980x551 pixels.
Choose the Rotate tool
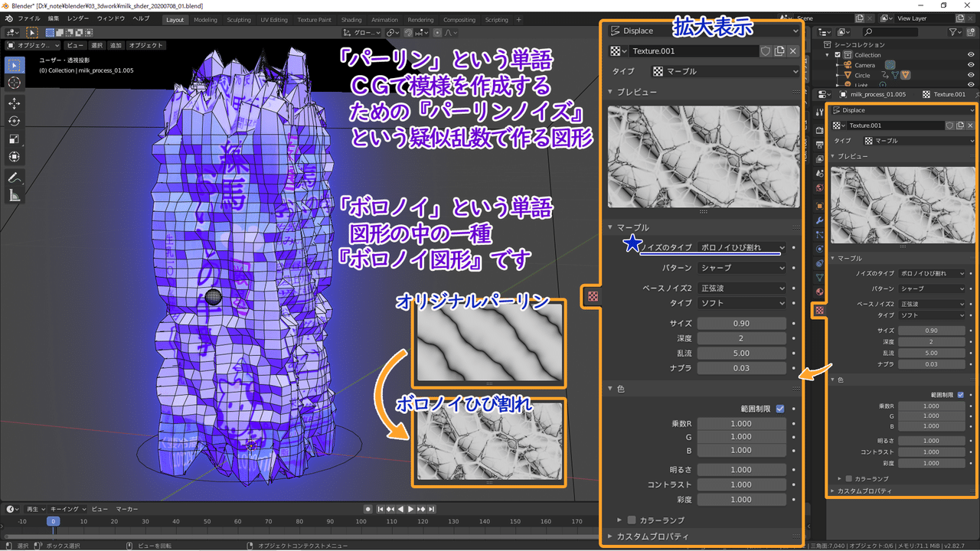point(14,121)
